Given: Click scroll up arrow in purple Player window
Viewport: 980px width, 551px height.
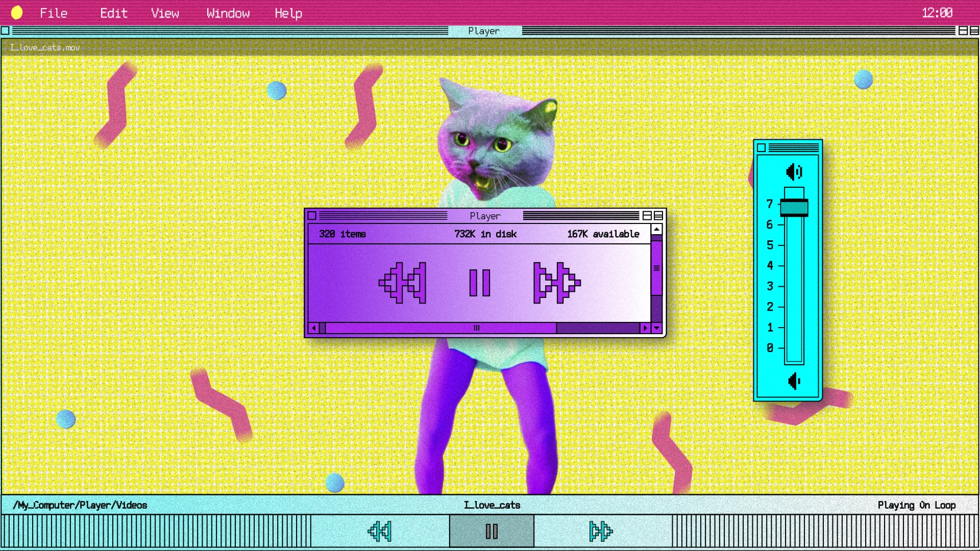Looking at the screenshot, I should click(656, 230).
